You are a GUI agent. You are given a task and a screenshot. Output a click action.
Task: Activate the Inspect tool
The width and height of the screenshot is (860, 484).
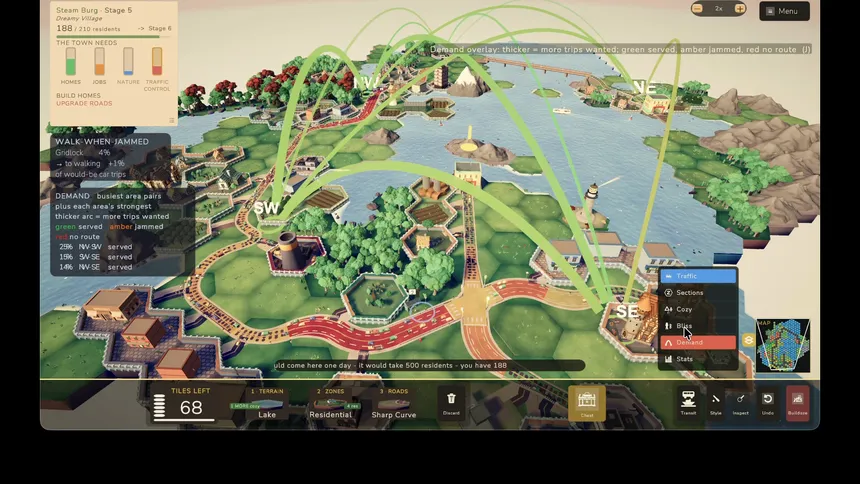click(740, 402)
